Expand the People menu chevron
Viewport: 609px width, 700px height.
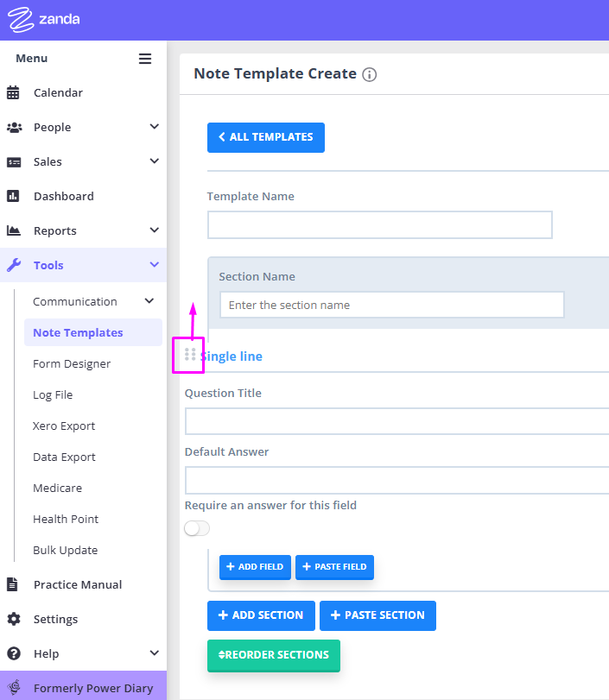154,128
